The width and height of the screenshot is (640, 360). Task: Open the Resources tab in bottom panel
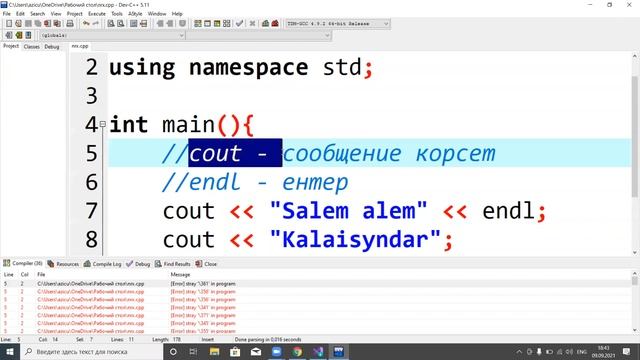tap(63, 264)
